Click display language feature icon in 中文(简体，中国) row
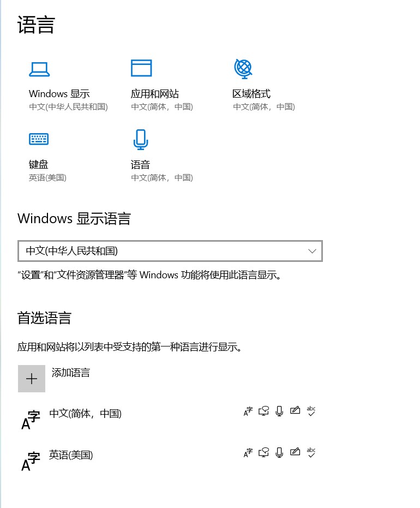Screen dimensions: 420x508 coord(248,411)
